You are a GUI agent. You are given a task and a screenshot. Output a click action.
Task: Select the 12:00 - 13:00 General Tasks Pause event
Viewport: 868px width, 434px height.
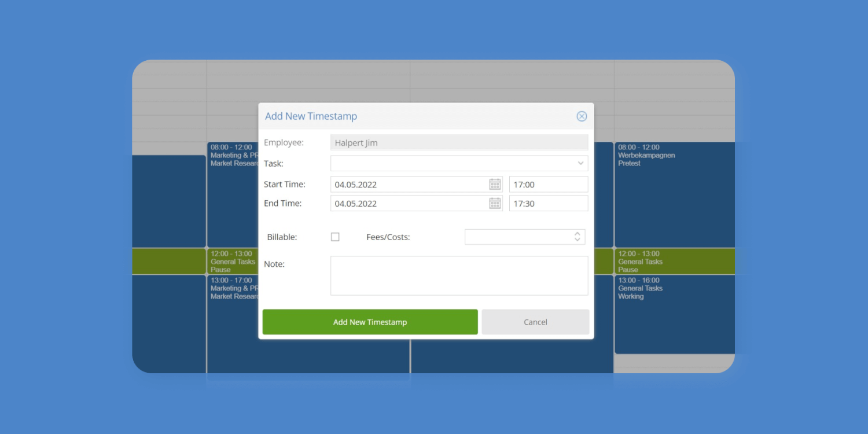(x=673, y=261)
